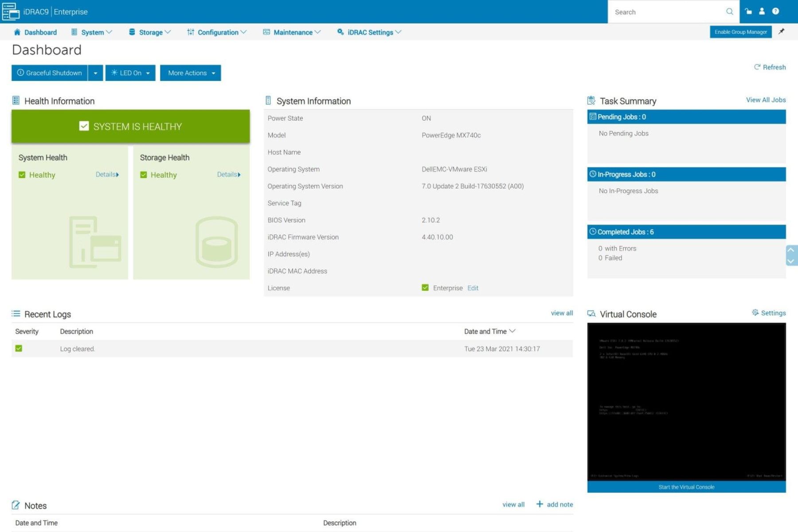Click the lock icon in header
Image resolution: width=798 pixels, height=532 pixels.
click(748, 12)
